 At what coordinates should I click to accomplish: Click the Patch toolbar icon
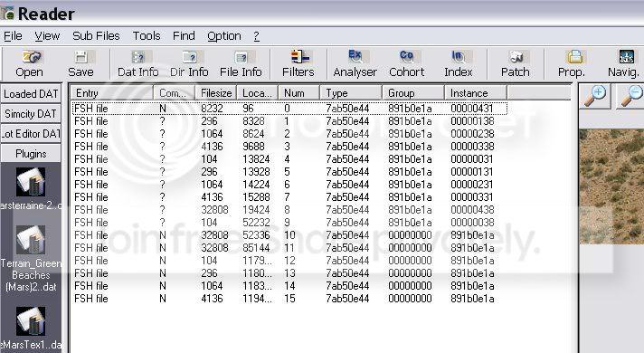tap(515, 64)
